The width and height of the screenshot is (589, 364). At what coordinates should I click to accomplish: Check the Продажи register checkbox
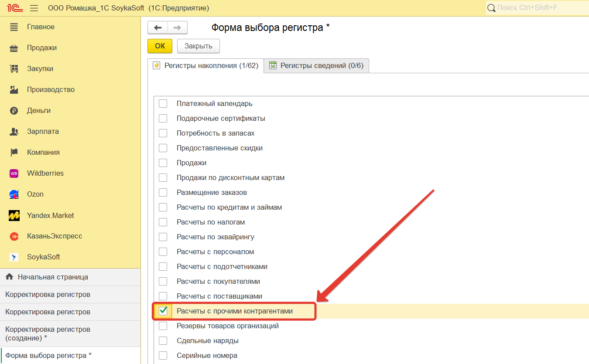point(163,163)
